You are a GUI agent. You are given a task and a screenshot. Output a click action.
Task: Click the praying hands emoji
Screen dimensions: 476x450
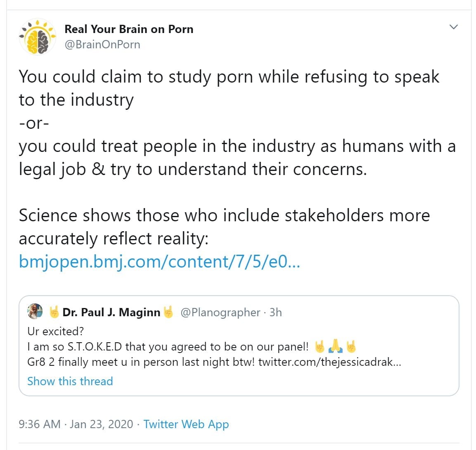click(335, 346)
